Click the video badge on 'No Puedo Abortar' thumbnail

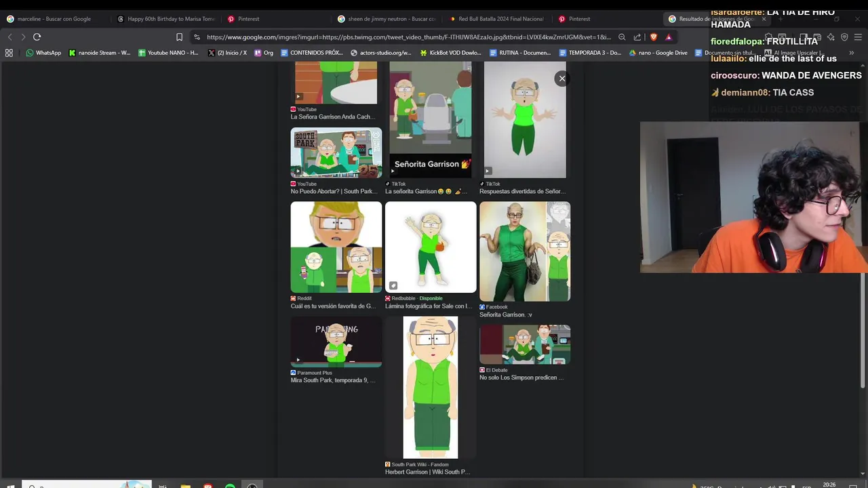(298, 171)
